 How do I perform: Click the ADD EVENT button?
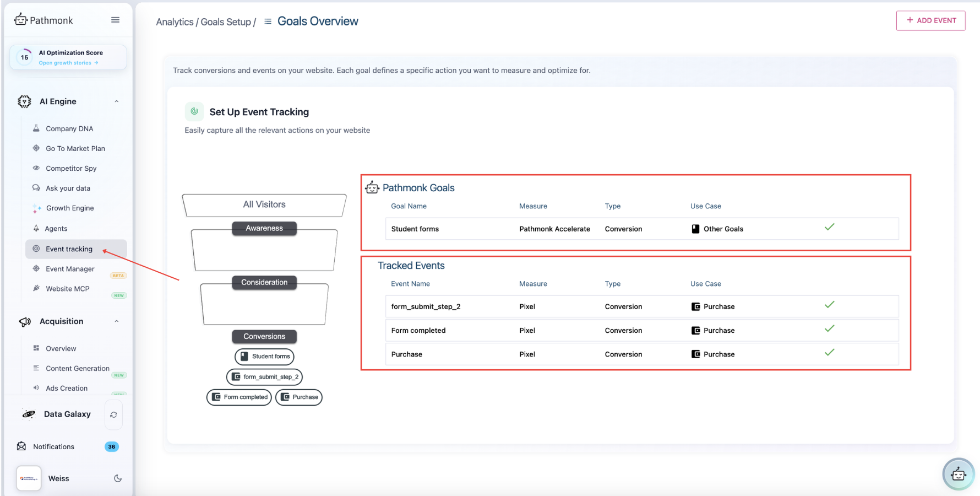point(930,20)
